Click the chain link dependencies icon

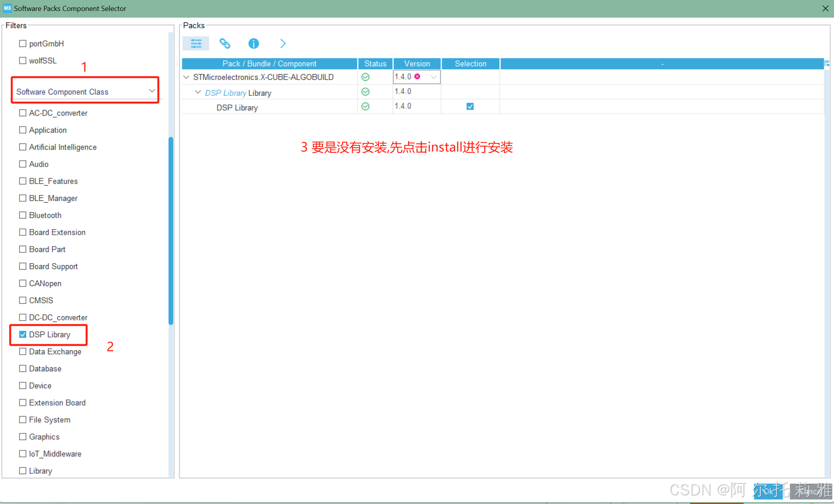[x=225, y=43]
